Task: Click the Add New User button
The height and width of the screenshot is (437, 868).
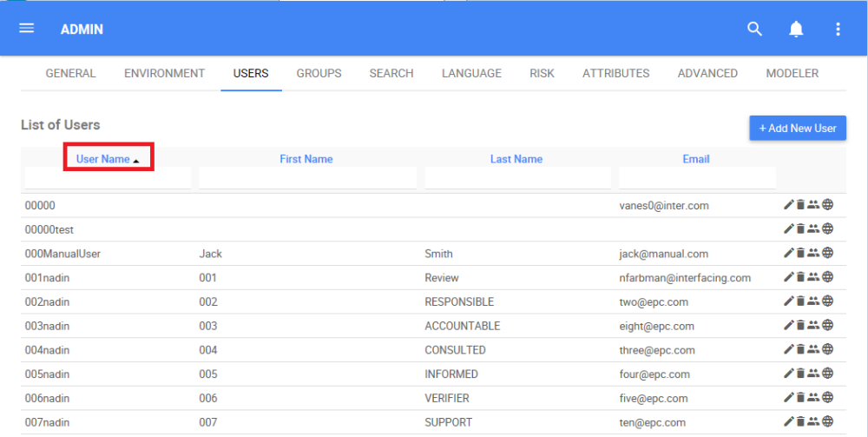Action: [798, 128]
